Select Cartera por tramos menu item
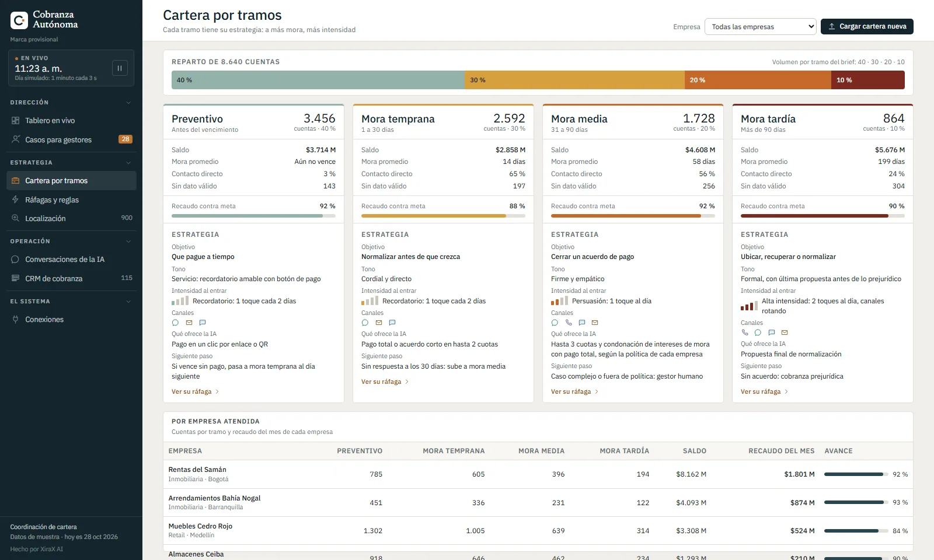 pyautogui.click(x=71, y=180)
